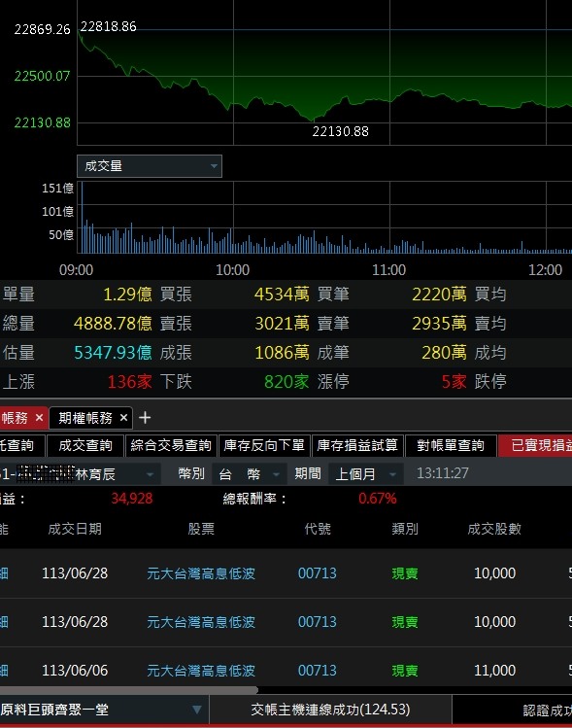The height and width of the screenshot is (728, 572).
Task: Add a new tab with plus icon
Action: click(x=145, y=418)
